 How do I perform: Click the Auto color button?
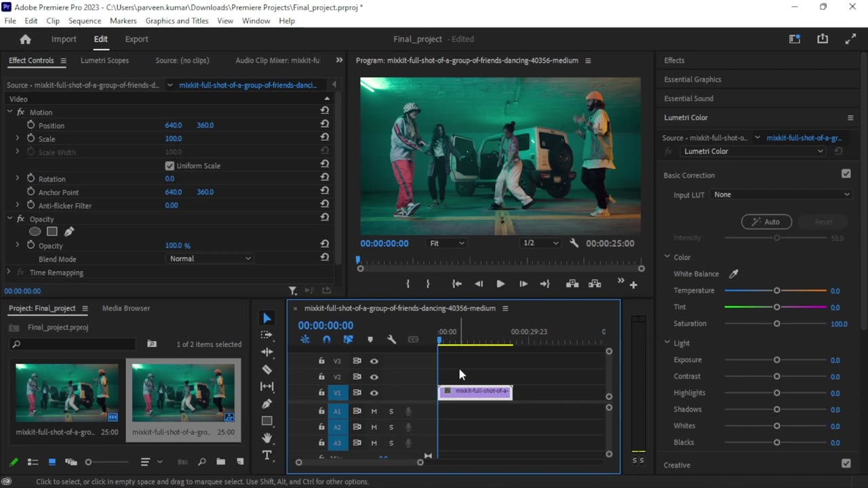pyautogui.click(x=766, y=222)
